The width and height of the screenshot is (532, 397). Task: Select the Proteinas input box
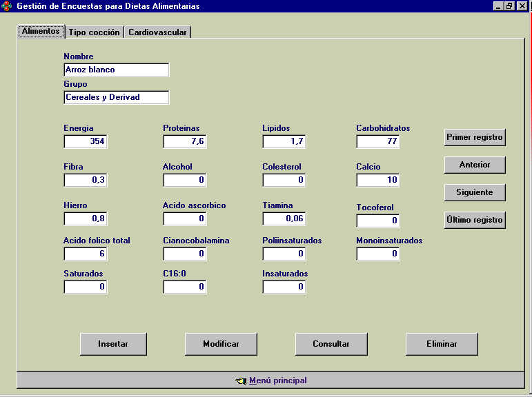pos(185,141)
